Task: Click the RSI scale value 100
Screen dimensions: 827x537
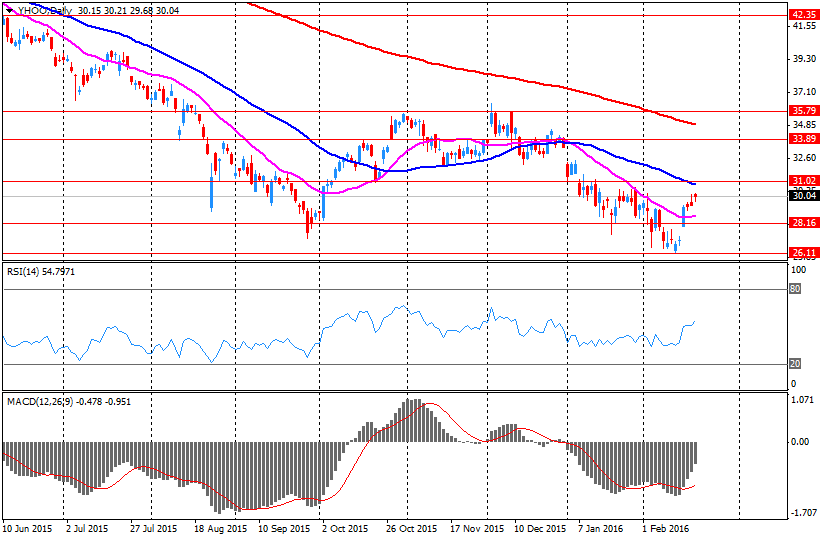Action: [799, 270]
